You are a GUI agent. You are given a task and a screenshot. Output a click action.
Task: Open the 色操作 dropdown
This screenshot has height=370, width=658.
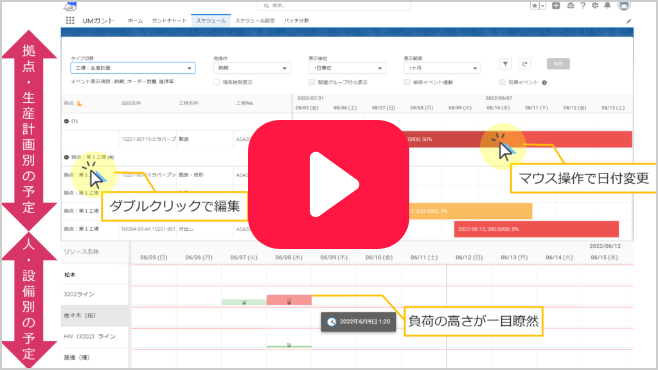click(x=252, y=68)
